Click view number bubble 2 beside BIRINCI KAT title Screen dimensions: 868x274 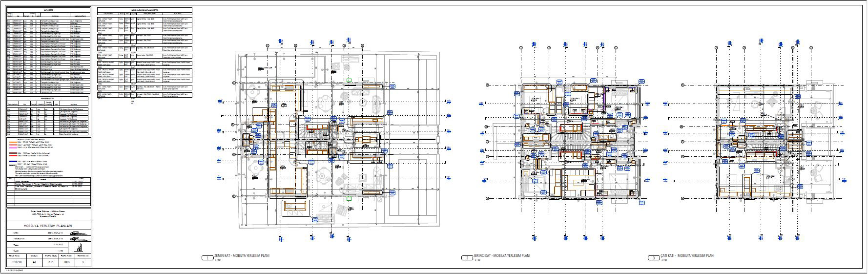(467, 257)
